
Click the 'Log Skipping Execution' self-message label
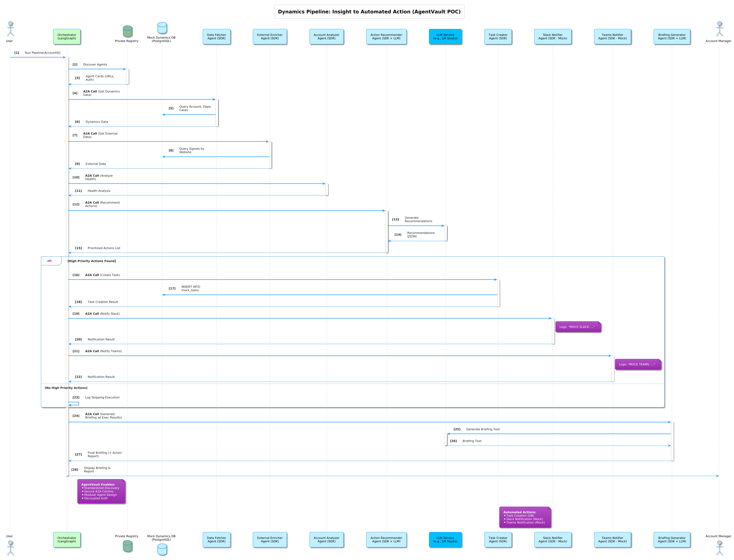pyautogui.click(x=102, y=397)
